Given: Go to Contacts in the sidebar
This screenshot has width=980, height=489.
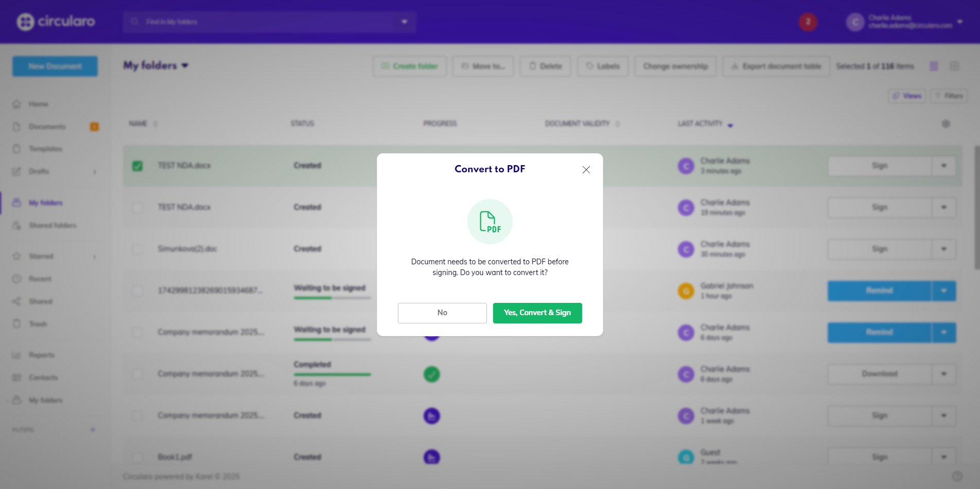Looking at the screenshot, I should click(x=43, y=377).
